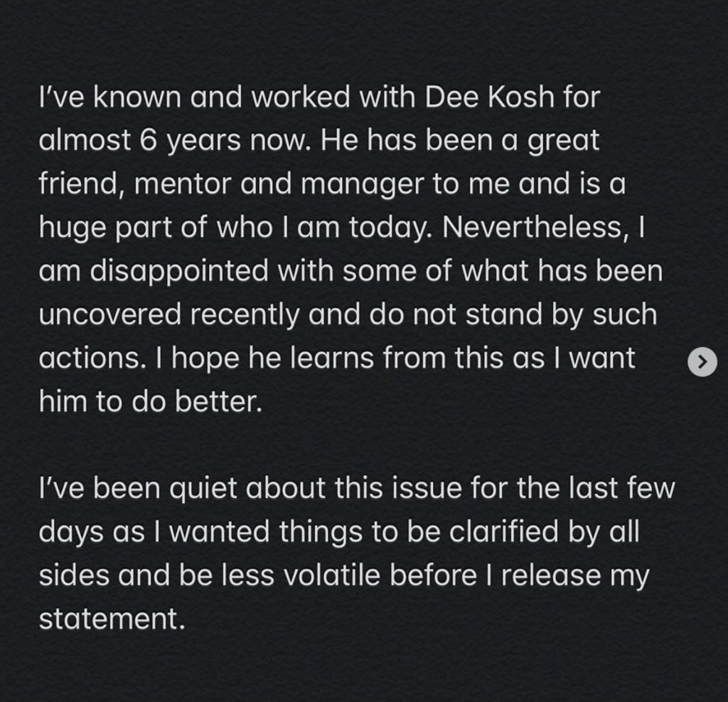Click the word "actions." in the first paragraph

(x=90, y=358)
